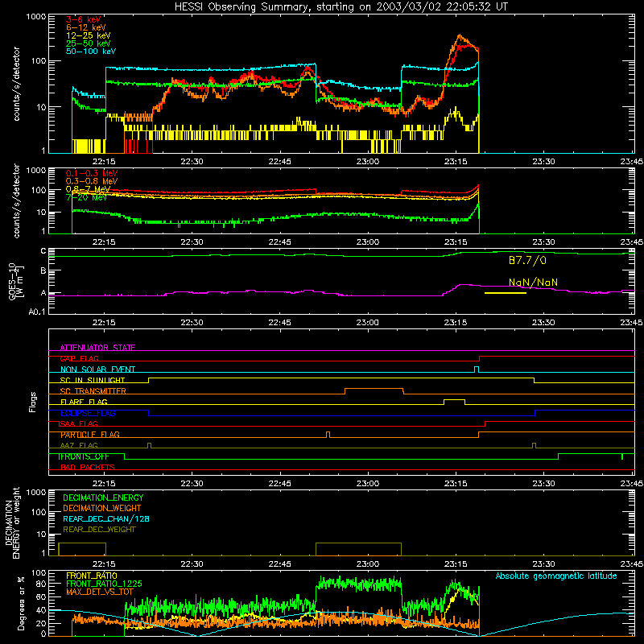Select the BAD_PACKETS flag label
This screenshot has width=644, height=644.
tap(88, 467)
